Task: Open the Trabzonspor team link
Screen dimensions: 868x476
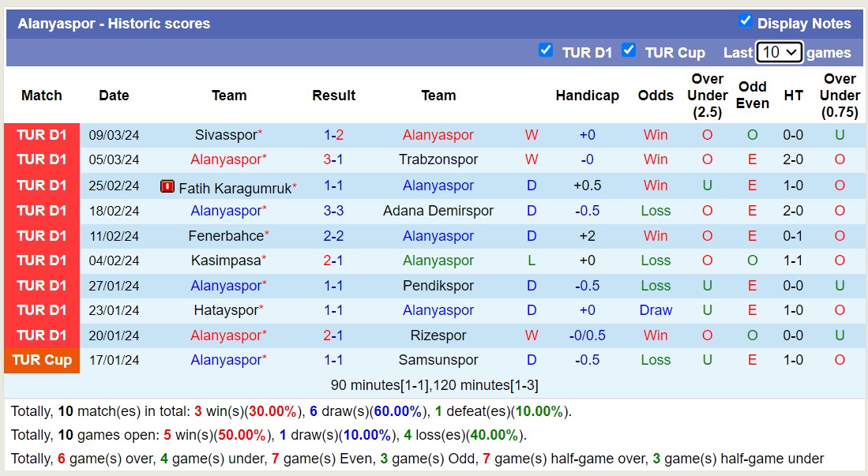Action: [438, 160]
